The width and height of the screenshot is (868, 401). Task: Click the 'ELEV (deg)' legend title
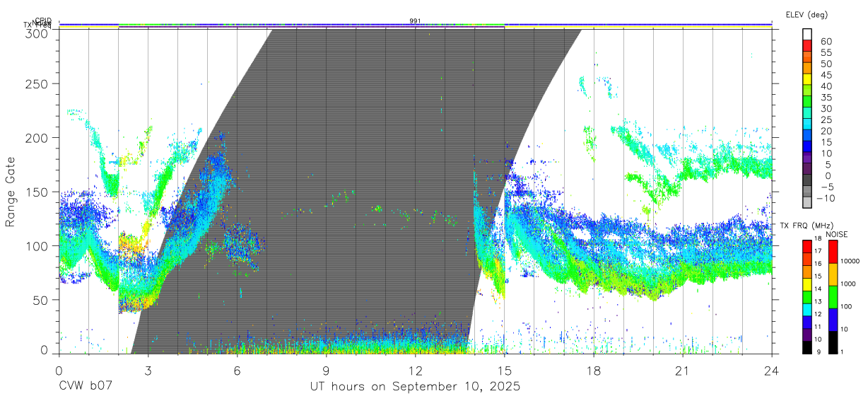click(x=807, y=14)
